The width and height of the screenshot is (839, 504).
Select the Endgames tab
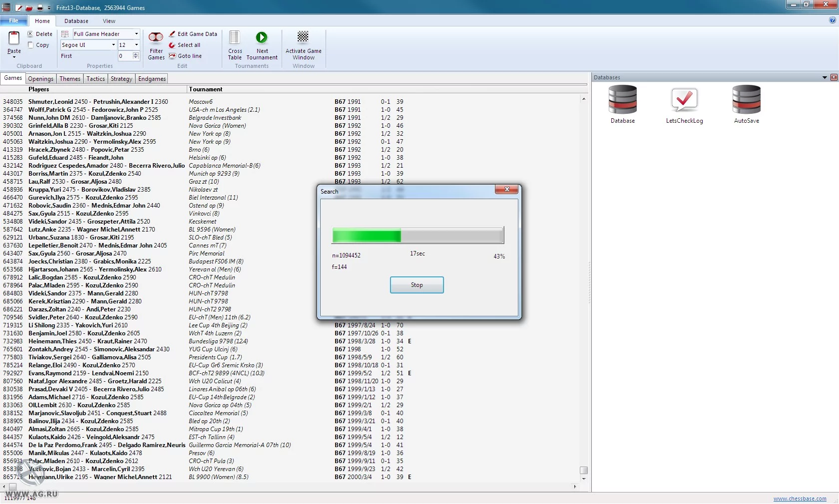pos(152,79)
